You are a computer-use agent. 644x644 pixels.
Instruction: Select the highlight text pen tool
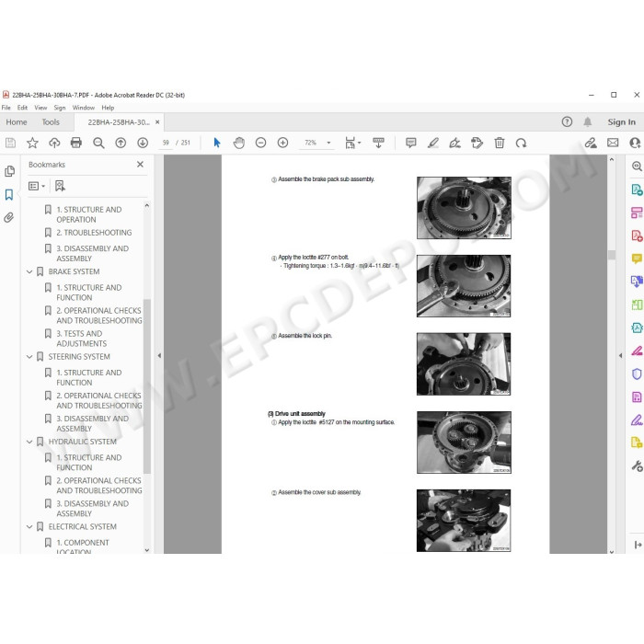pos(433,143)
